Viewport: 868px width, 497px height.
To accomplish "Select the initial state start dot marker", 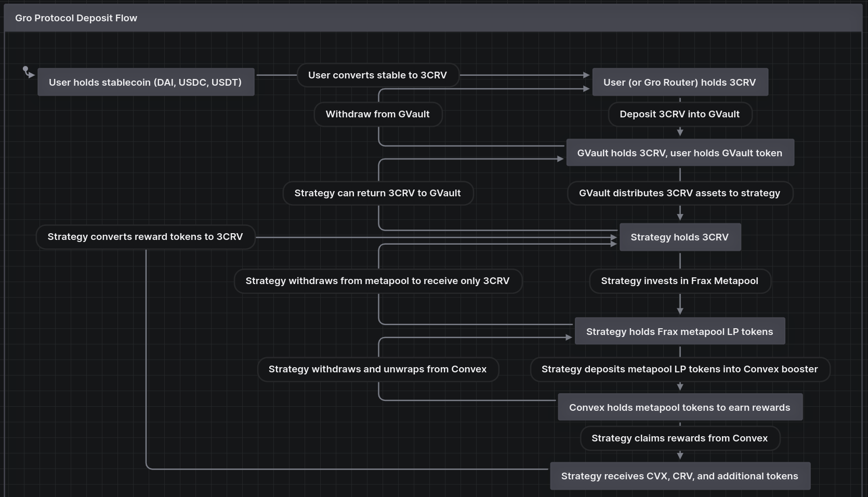I will 25,69.
